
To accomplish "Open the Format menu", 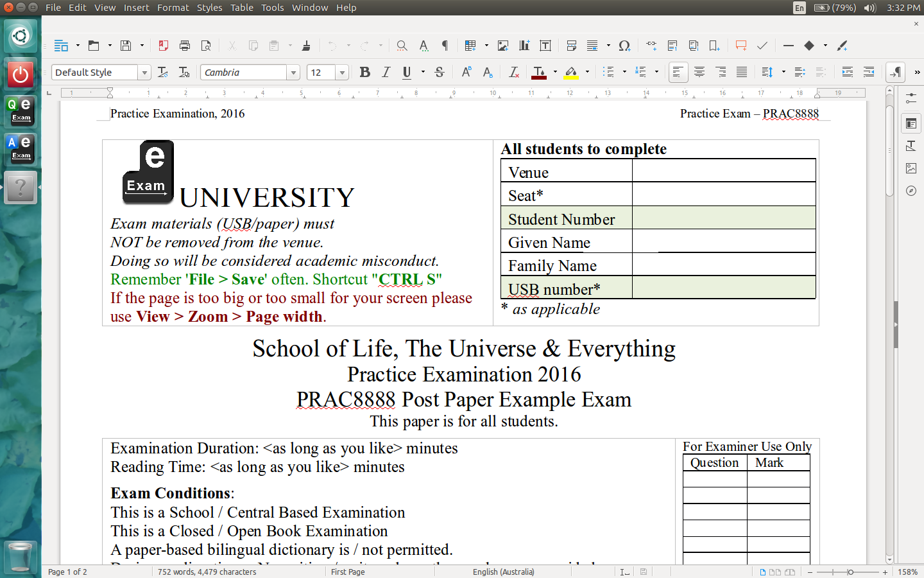I will 173,8.
